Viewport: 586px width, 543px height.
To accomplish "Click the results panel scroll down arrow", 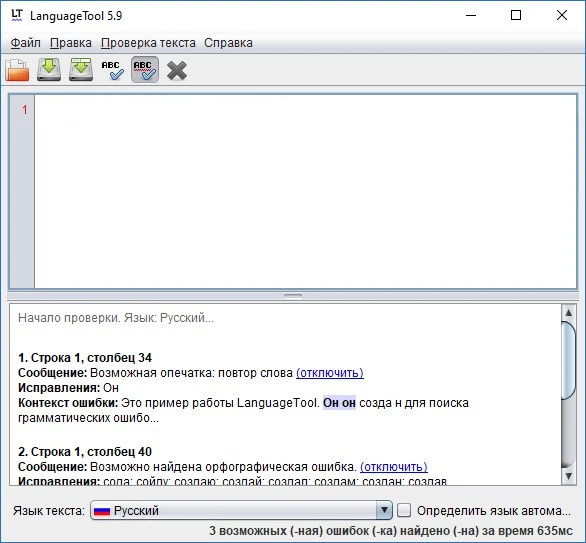I will pos(568,476).
